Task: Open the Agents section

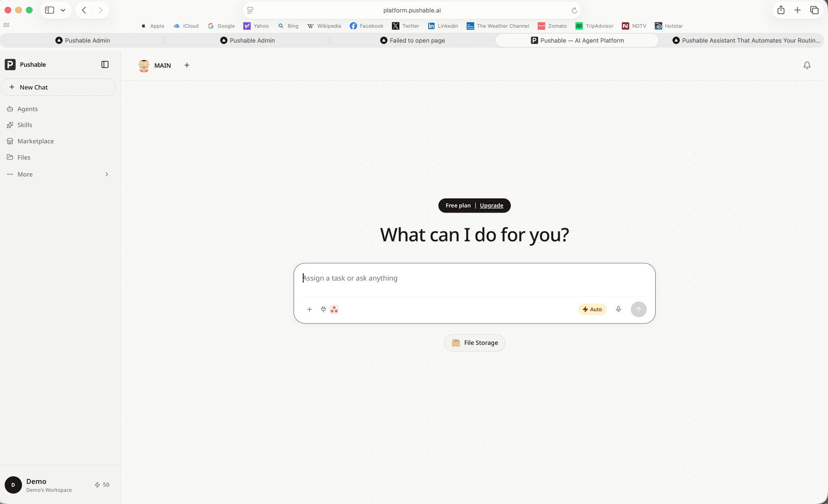Action: (x=28, y=109)
